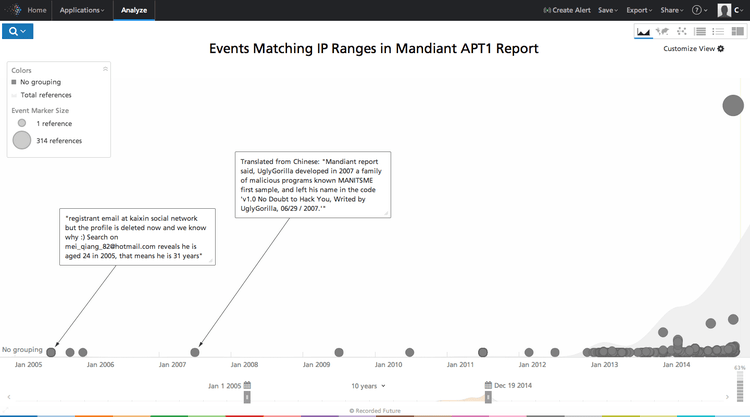Switch to table list view
This screenshot has width=750, height=417.
pos(700,32)
